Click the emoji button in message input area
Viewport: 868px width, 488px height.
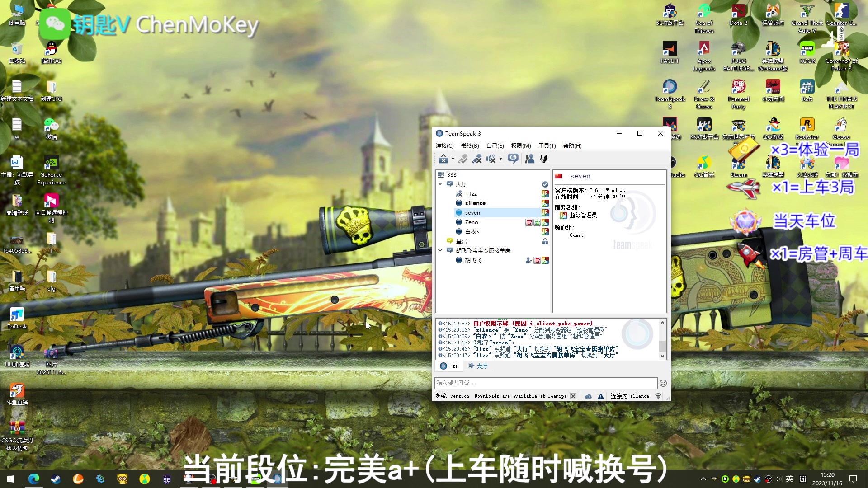pyautogui.click(x=663, y=383)
